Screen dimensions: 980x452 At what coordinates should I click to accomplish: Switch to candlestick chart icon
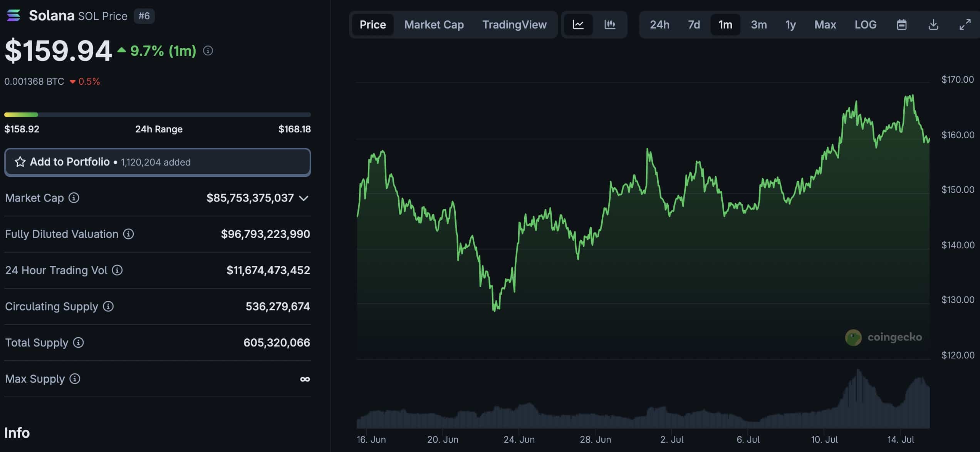[x=610, y=25]
